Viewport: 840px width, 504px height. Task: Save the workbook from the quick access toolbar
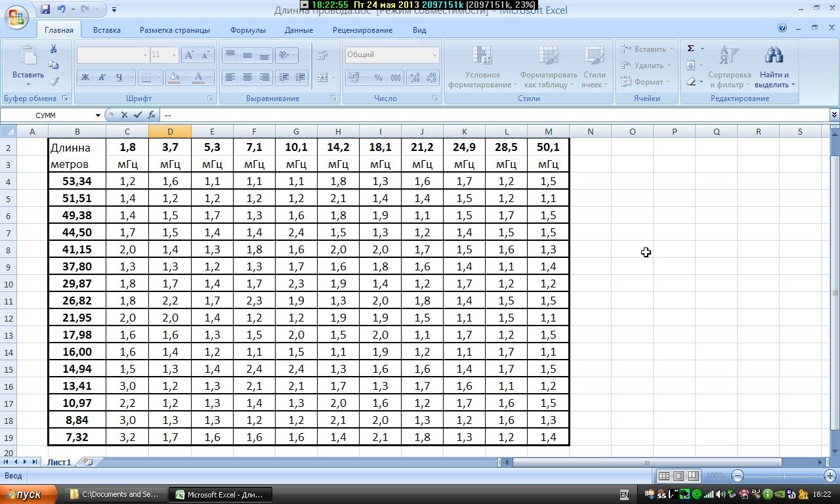click(x=45, y=9)
